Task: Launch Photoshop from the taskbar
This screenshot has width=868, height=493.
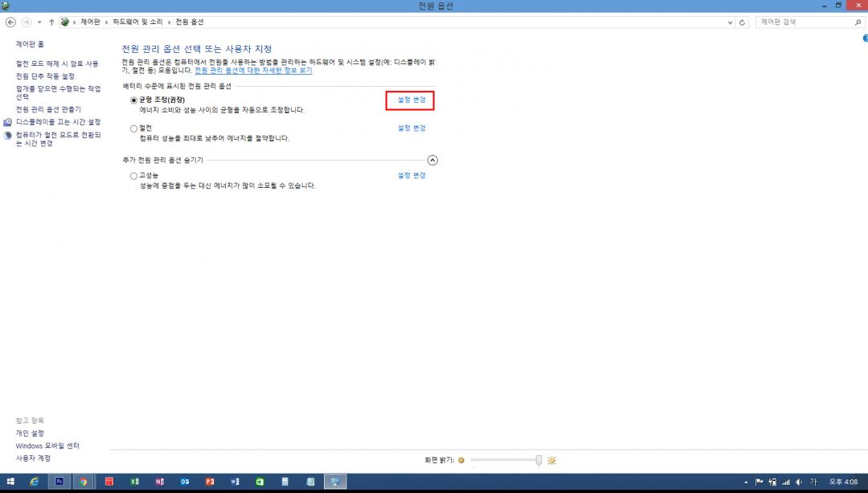Action: (59, 482)
